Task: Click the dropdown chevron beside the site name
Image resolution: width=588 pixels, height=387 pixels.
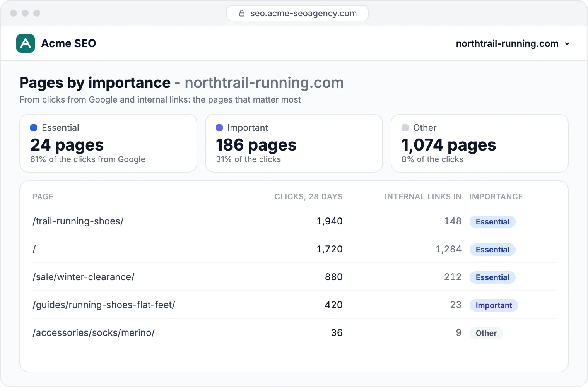Action: point(567,44)
